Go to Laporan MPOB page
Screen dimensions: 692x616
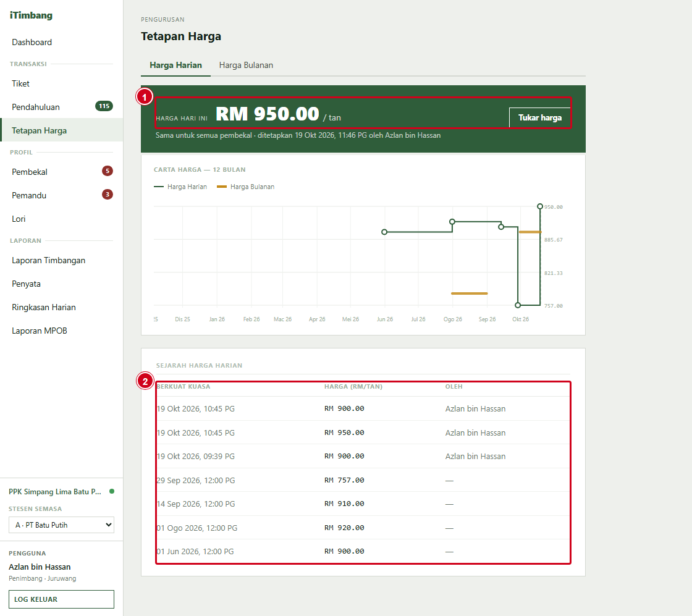[x=40, y=331]
